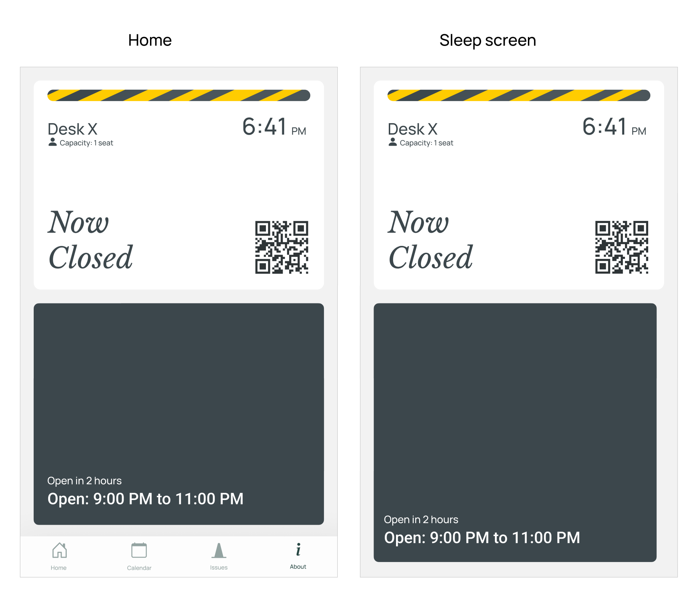This screenshot has height=596, width=700.
Task: Tap the house icon in the bottom navigation
Action: click(59, 550)
